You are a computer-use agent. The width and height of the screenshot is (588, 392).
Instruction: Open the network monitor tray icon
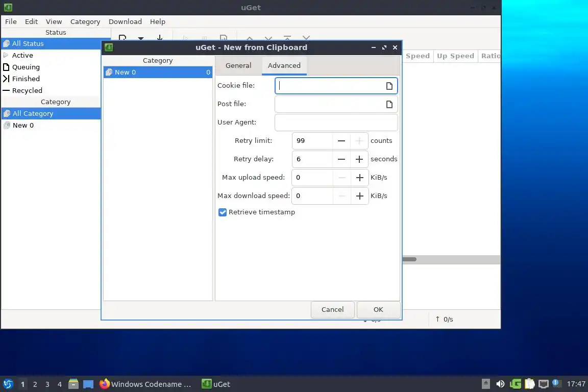544,384
